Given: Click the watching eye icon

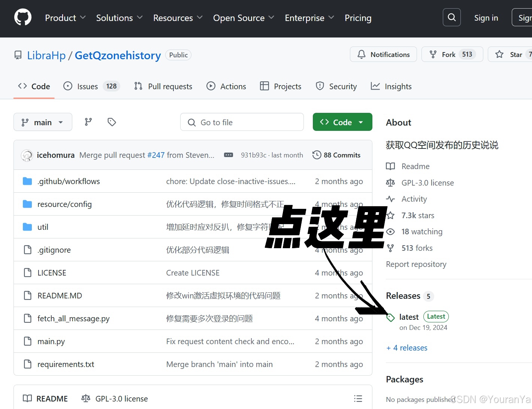Looking at the screenshot, I should 390,232.
